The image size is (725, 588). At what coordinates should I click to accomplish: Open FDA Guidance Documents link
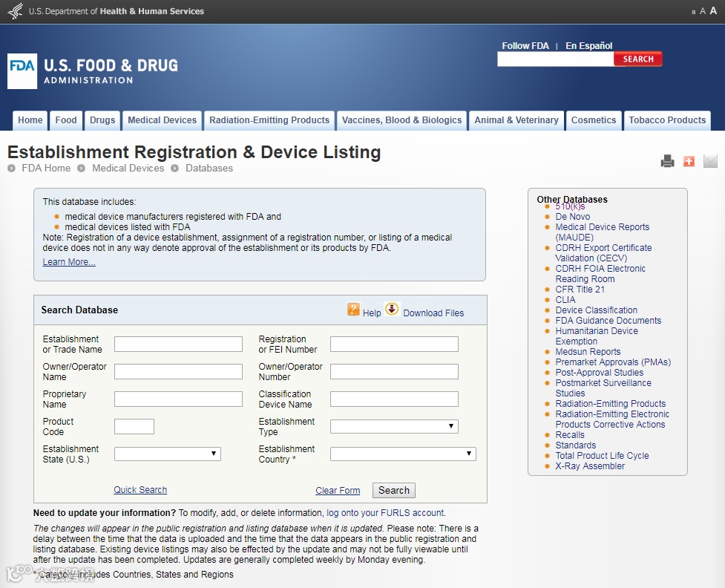(608, 321)
